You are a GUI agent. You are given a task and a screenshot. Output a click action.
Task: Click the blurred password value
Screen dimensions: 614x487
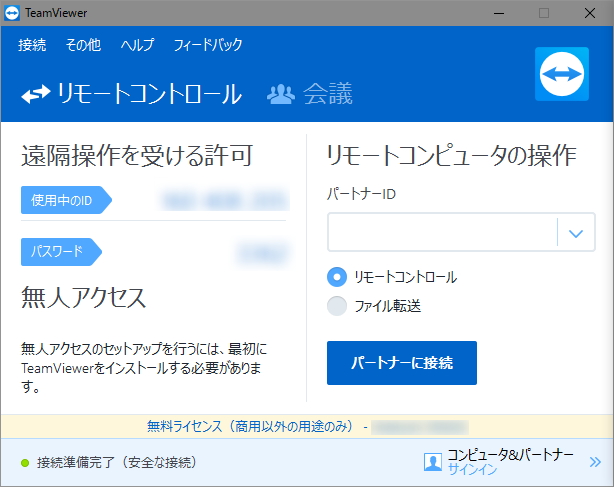263,254
